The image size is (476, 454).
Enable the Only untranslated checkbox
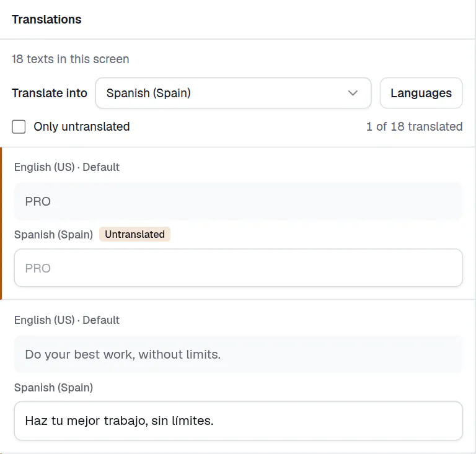pos(19,126)
